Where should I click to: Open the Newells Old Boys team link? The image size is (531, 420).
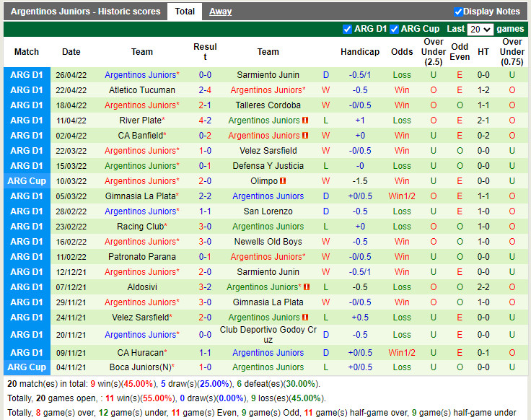pos(268,242)
